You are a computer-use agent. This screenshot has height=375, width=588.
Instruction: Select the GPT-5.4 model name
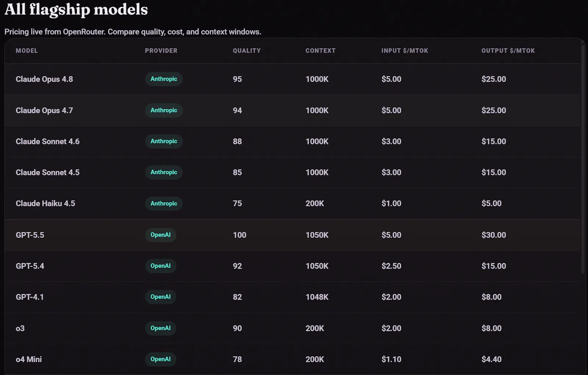pos(30,266)
